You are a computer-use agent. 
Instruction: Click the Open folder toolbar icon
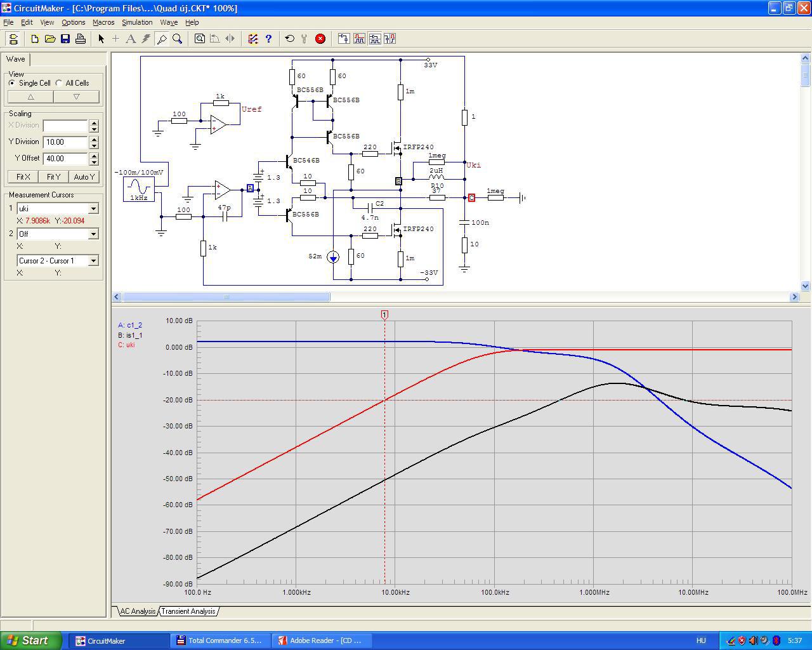click(x=50, y=39)
